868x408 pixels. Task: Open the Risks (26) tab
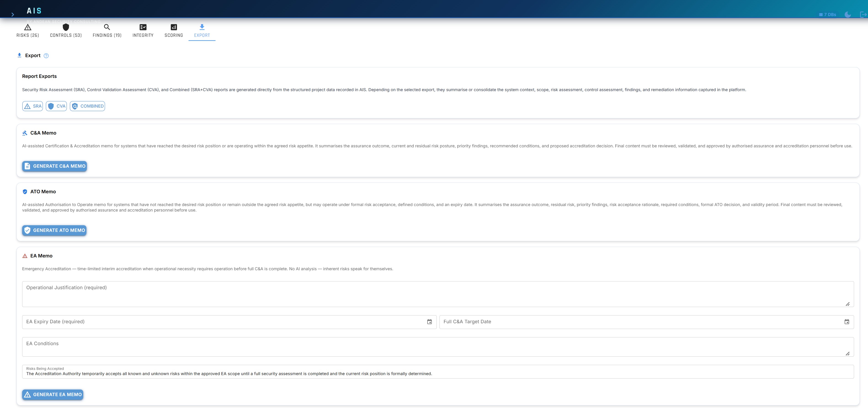coord(28,31)
